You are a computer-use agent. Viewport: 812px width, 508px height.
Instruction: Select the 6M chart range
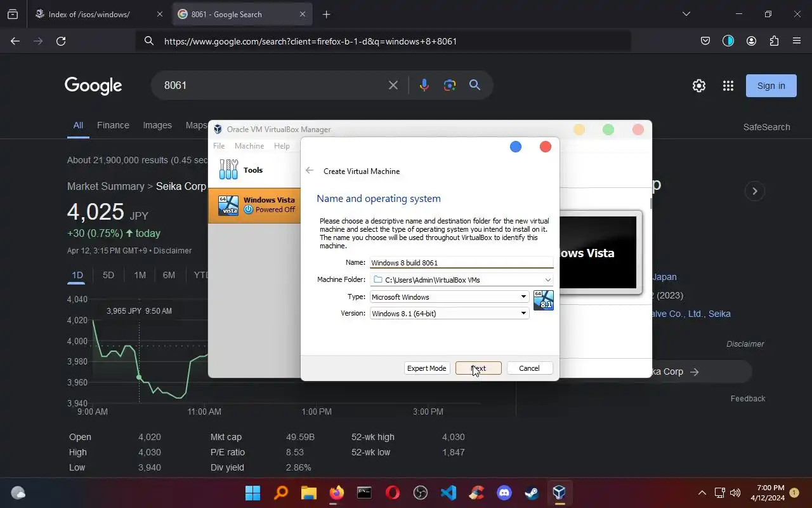[x=169, y=275]
